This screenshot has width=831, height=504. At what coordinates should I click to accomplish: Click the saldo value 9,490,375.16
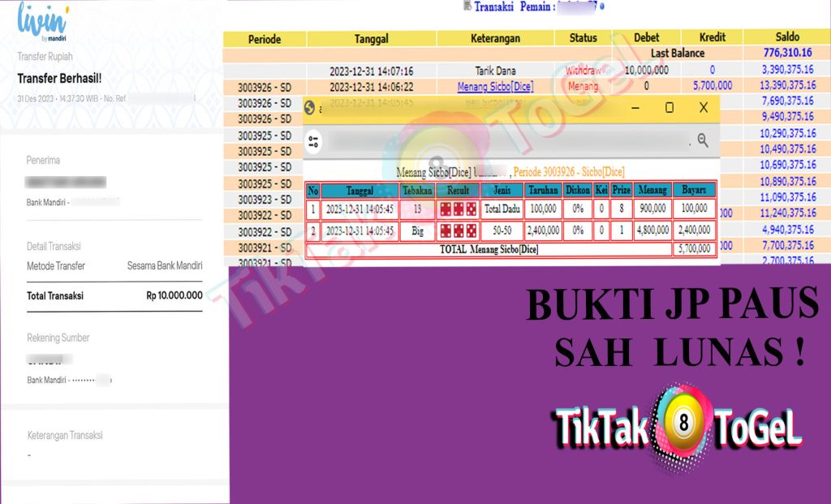[x=787, y=117]
